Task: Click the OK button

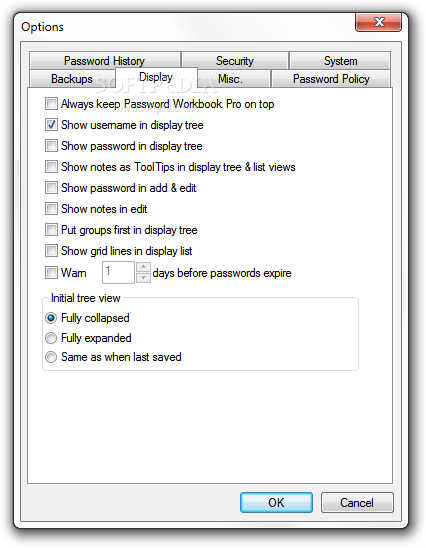Action: 276,503
